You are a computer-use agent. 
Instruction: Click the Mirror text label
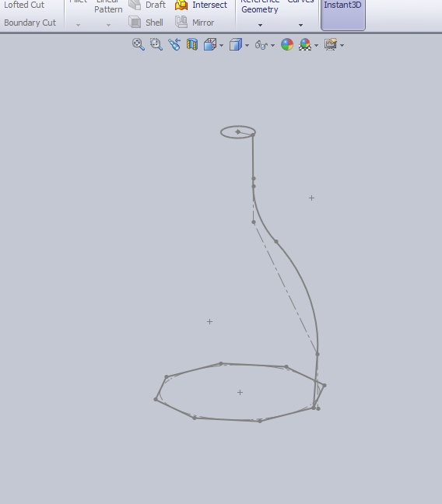pos(203,23)
